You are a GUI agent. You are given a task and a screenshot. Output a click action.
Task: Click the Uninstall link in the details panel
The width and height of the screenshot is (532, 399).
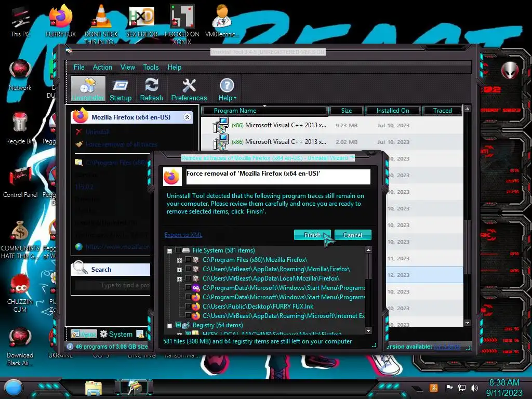click(x=98, y=131)
